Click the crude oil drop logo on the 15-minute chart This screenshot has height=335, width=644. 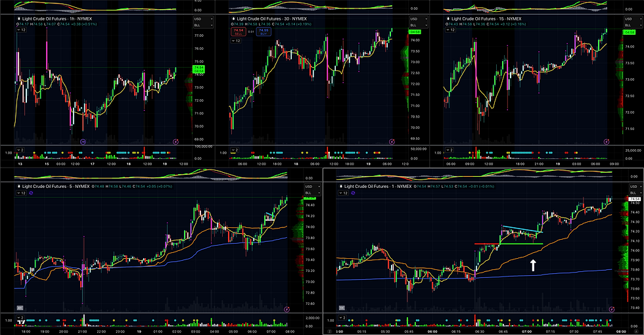tap(448, 19)
